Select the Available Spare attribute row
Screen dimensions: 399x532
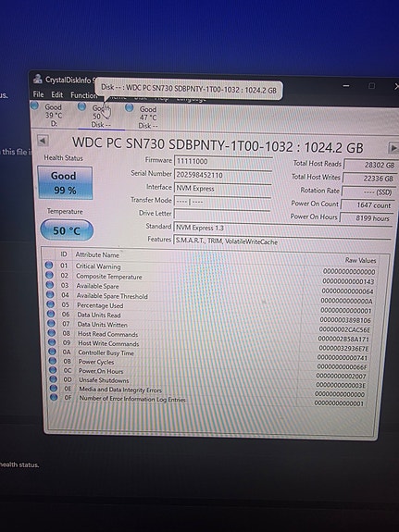210,287
